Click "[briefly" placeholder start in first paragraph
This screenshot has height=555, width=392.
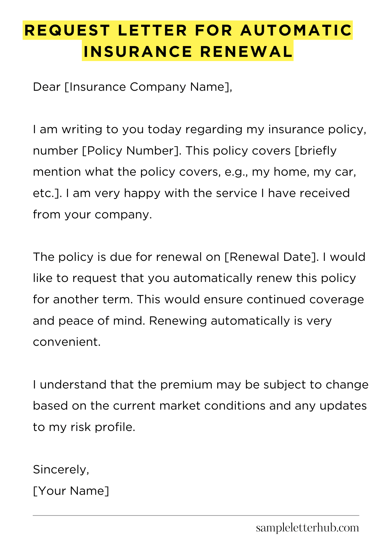pos(315,151)
